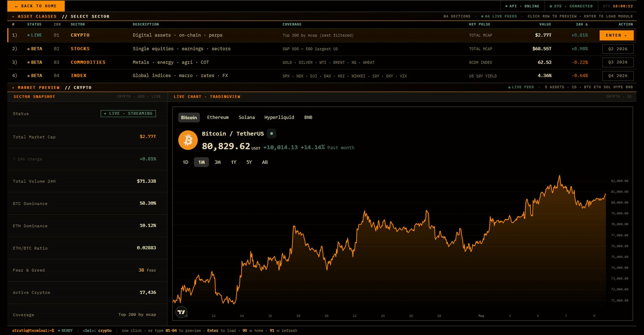This screenshot has height=335, width=644.
Task: Switch chart to the Bitcoin tab
Action: [x=189, y=117]
